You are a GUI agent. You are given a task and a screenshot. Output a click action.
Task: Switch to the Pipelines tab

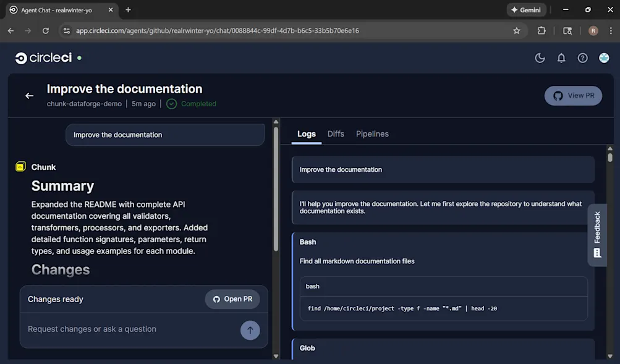click(372, 134)
